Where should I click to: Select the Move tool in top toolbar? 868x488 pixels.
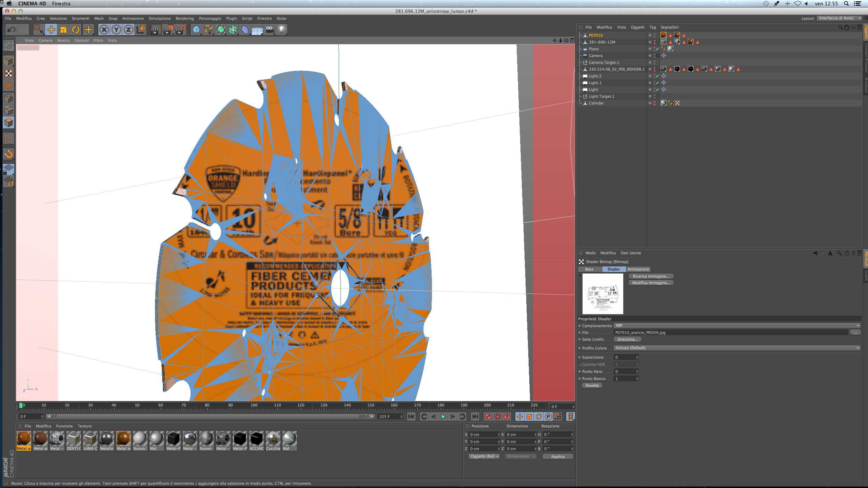pos(51,30)
